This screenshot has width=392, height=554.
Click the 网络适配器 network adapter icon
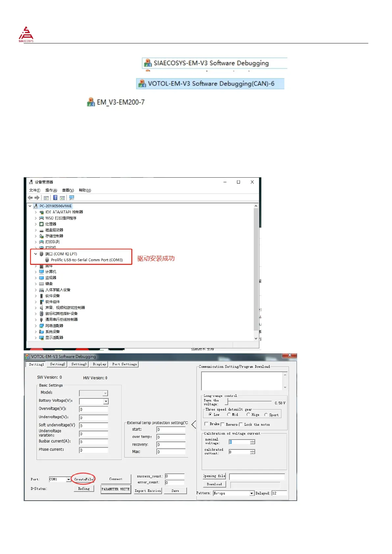click(41, 326)
